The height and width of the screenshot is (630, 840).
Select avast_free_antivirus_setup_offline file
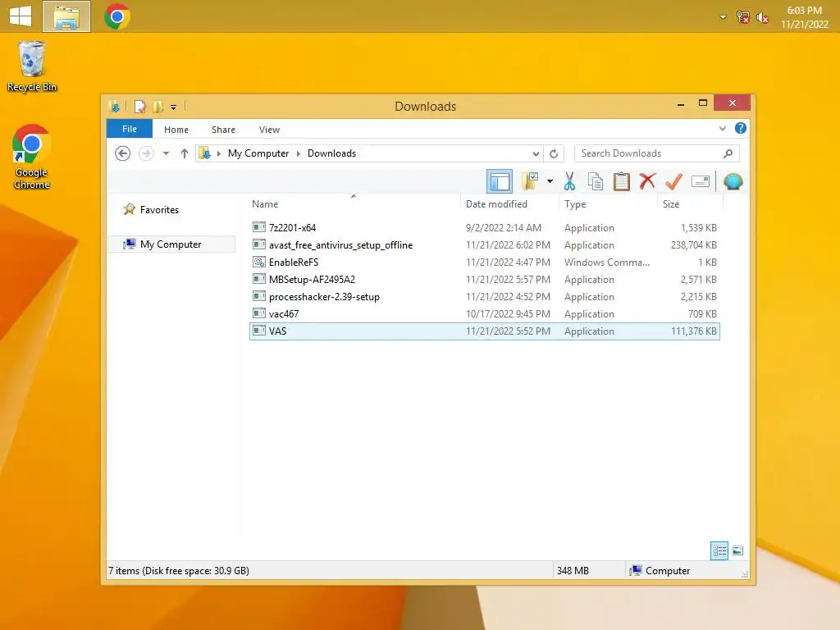[x=484, y=244]
